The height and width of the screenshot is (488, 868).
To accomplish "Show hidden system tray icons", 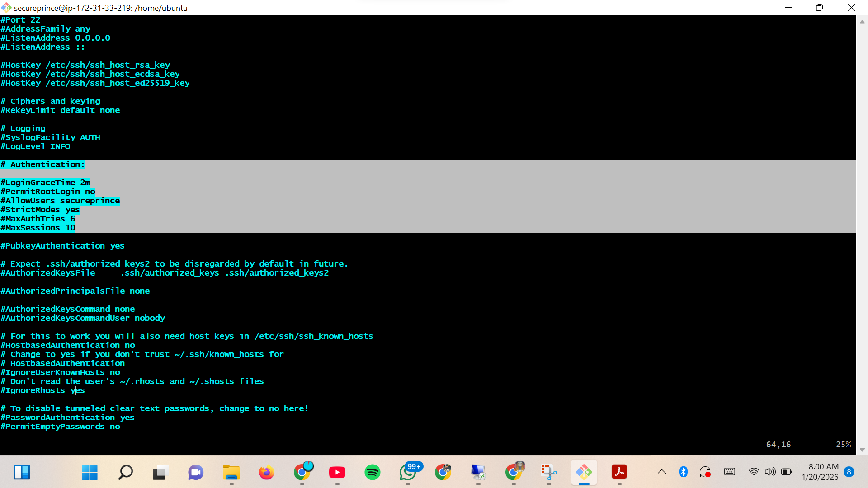I will (x=662, y=472).
